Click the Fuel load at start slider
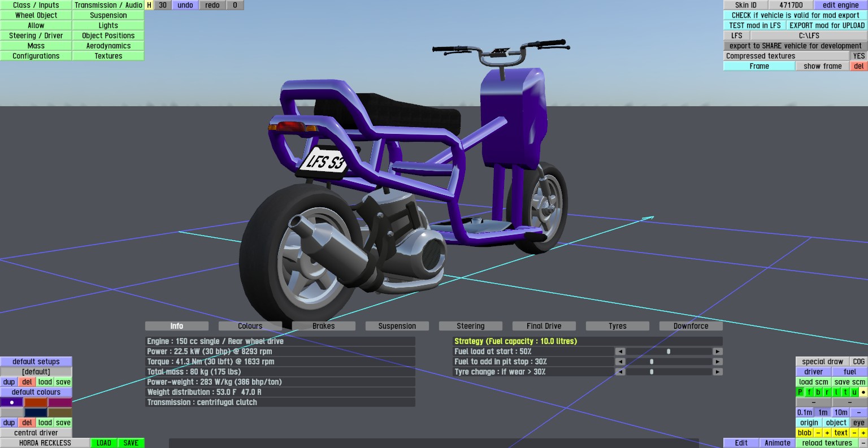 tap(669, 351)
